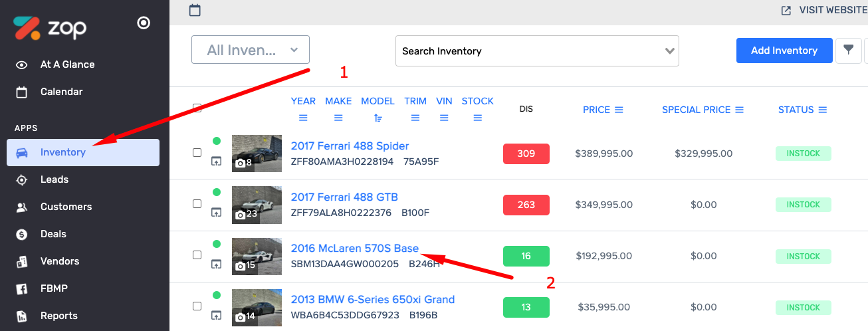This screenshot has height=331, width=868.
Task: Click INSTOCK status of McLaren 570S
Action: click(804, 257)
